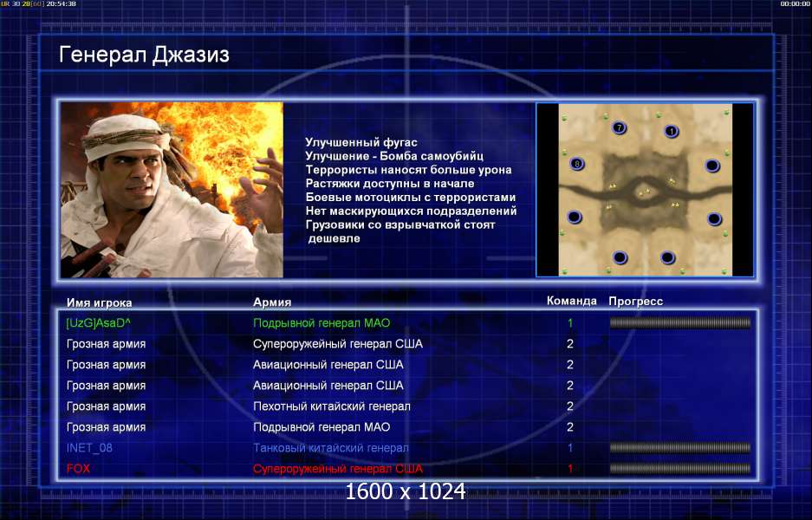Click the "Генерал Джазиз" title

tap(144, 55)
